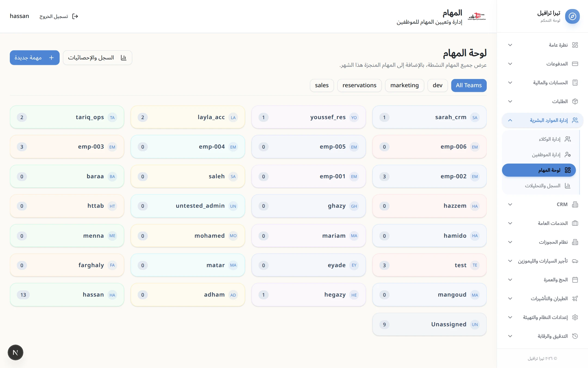Filter tasks by sales team
Viewport: 588px width, 368px height.
(322, 85)
